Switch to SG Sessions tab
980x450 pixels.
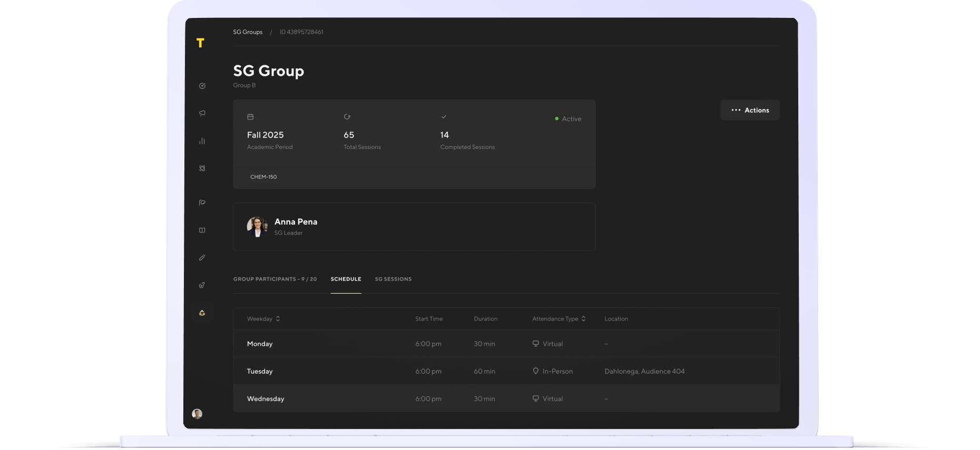(393, 279)
